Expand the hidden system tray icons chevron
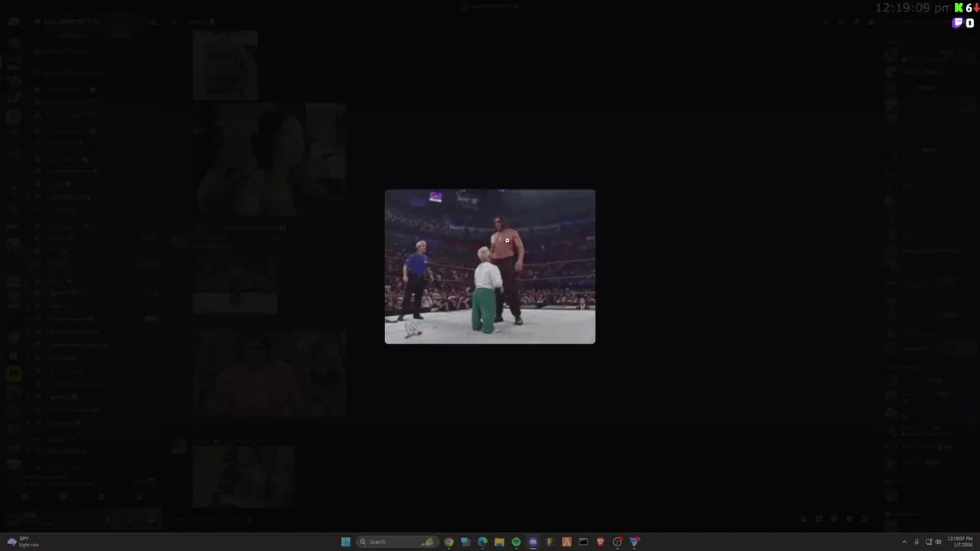Screen dimensions: 980x551 tap(904, 542)
